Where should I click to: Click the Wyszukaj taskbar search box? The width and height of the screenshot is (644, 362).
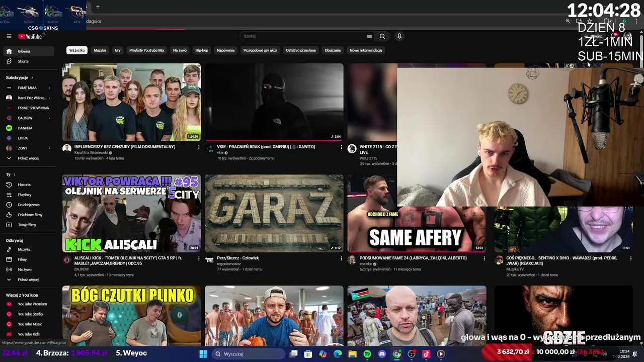click(x=249, y=354)
